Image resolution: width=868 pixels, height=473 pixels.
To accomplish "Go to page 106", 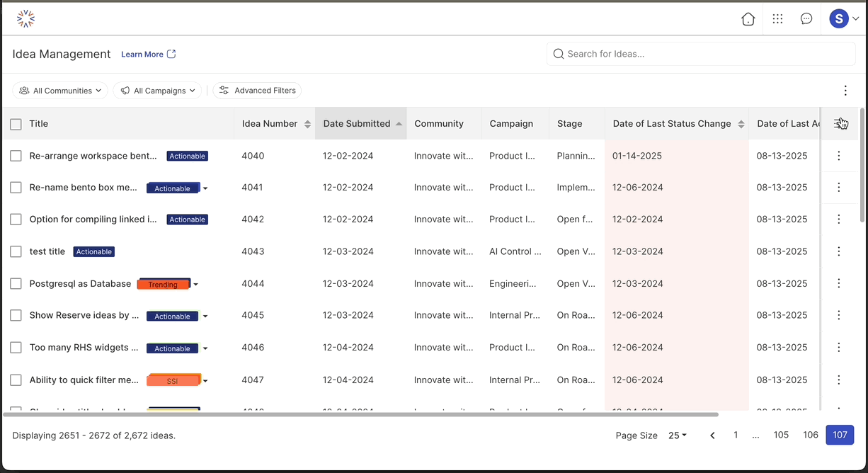I will [x=811, y=435].
